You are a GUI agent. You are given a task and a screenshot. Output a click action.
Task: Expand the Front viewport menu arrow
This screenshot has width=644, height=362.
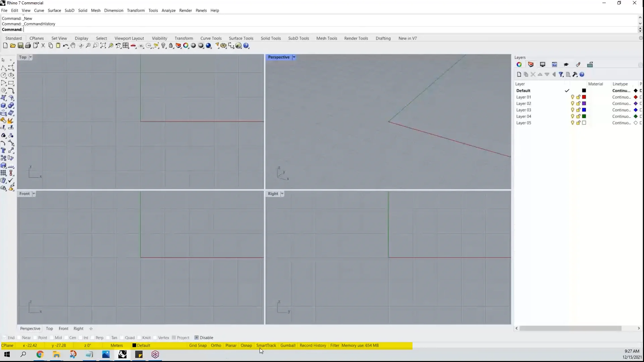tap(34, 193)
